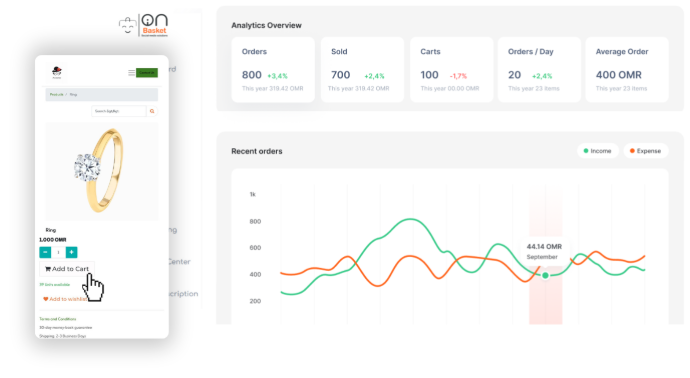Open the Terms and Conditions link
The height and width of the screenshot is (378, 690).
[58, 319]
